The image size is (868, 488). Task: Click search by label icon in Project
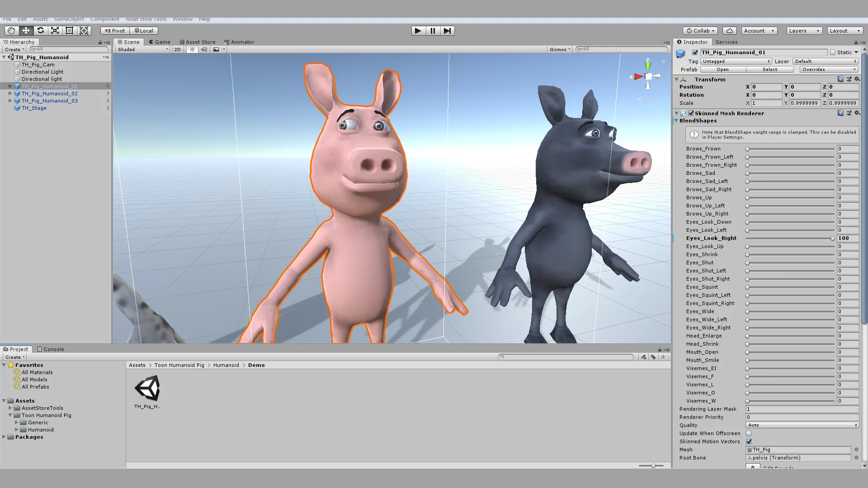coord(653,357)
